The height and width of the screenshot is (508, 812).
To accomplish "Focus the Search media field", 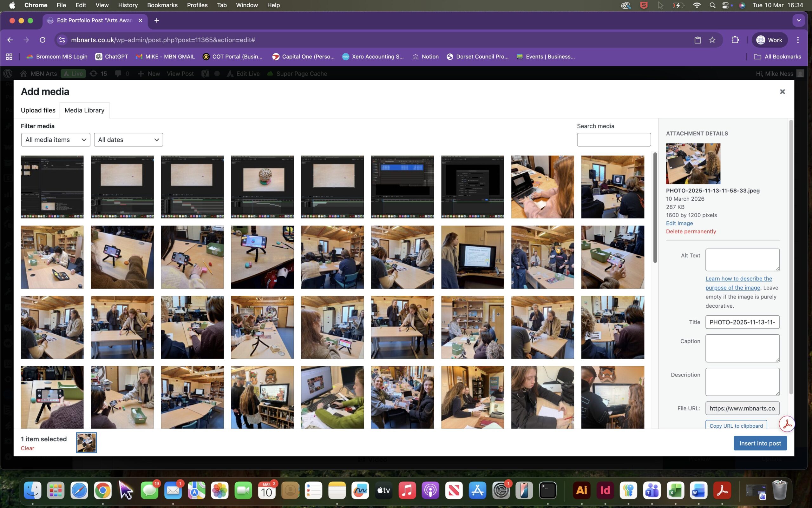I will 614,140.
